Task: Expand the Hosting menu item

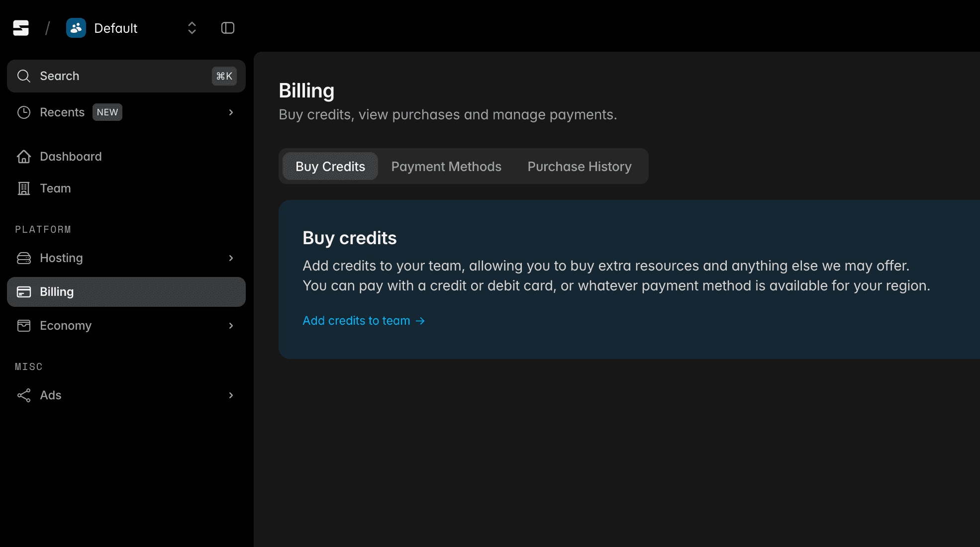Action: [x=231, y=258]
